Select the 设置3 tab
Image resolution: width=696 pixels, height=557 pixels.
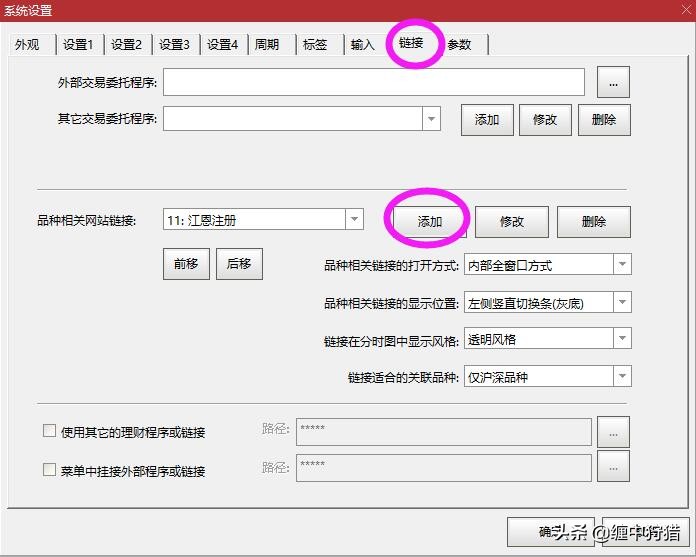pyautogui.click(x=175, y=44)
